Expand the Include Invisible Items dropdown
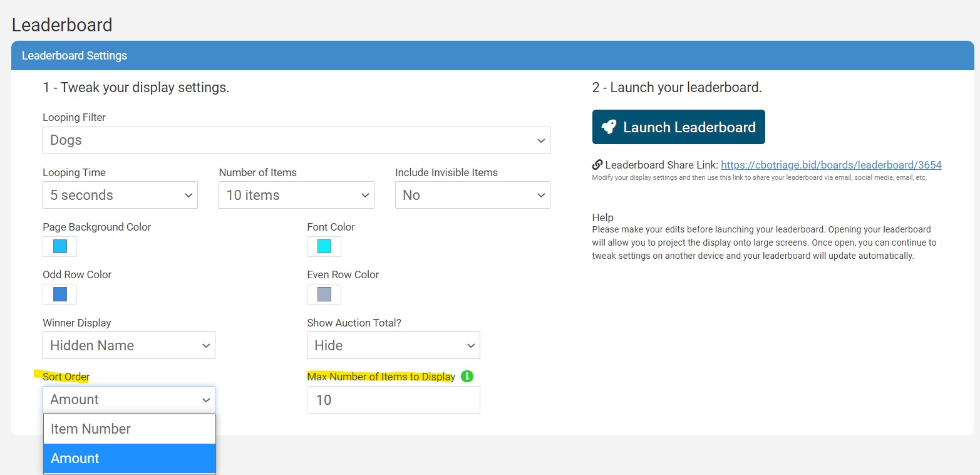Image resolution: width=980 pixels, height=475 pixels. (x=472, y=195)
